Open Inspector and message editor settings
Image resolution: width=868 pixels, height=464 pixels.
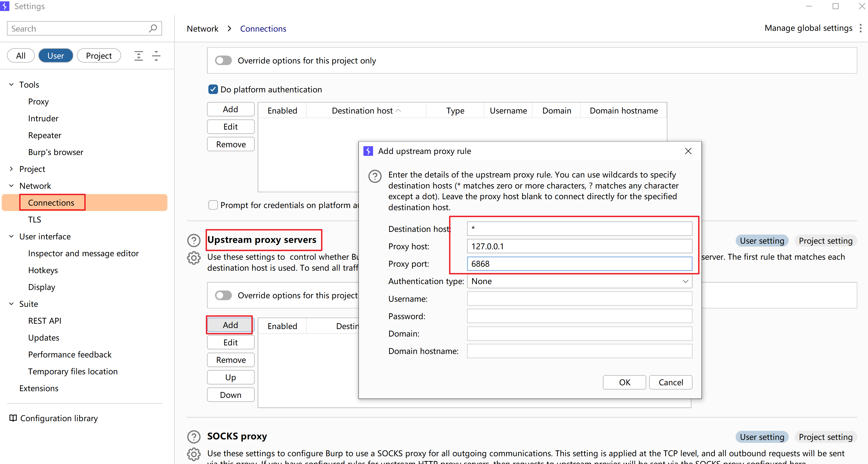[x=83, y=253]
